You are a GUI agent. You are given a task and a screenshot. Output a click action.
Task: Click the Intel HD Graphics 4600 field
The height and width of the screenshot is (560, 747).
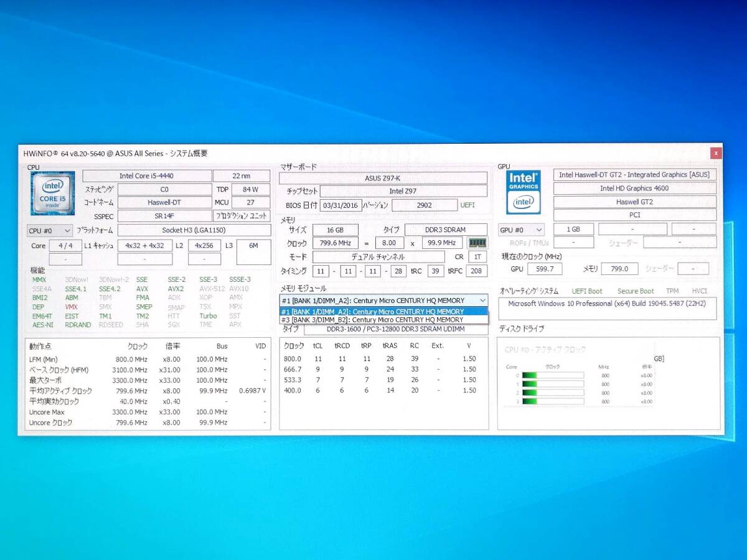(635, 189)
